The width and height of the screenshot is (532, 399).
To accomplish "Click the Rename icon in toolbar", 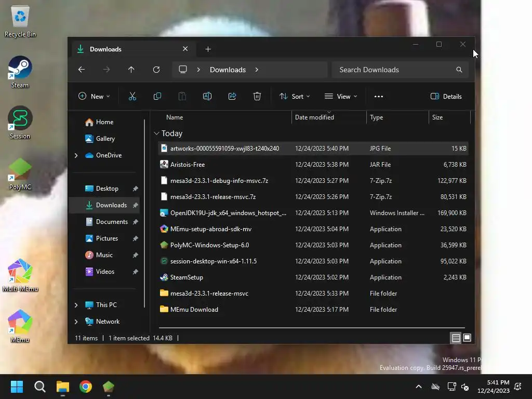I will [207, 96].
